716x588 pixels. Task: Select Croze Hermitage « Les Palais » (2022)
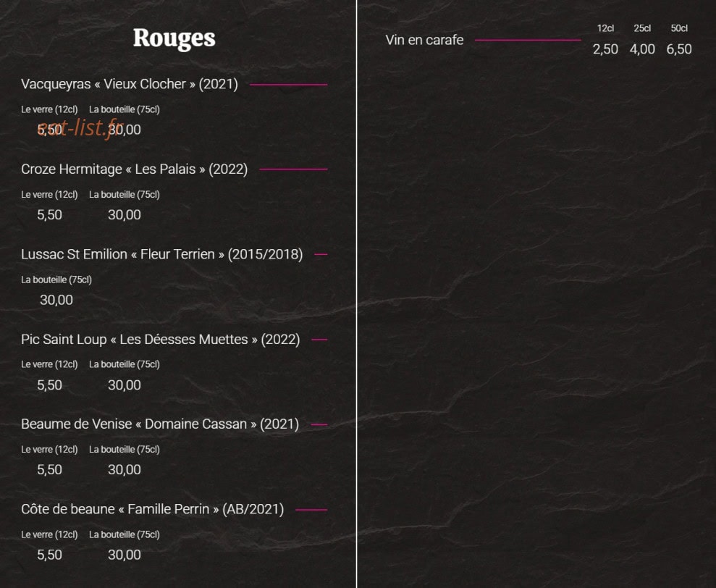(134, 169)
